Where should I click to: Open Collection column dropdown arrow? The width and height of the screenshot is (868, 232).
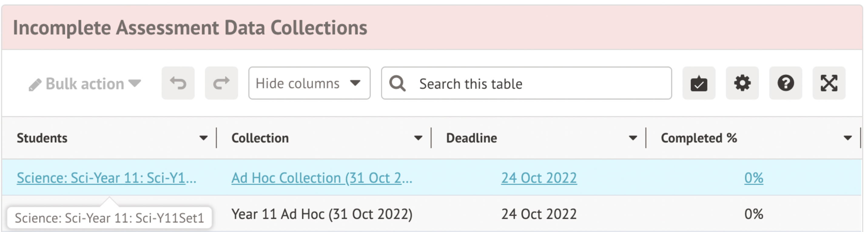tap(418, 138)
